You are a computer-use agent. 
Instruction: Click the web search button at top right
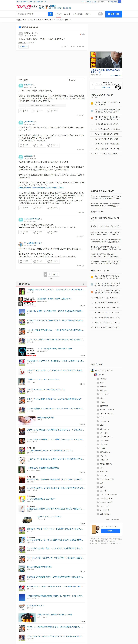120,2
